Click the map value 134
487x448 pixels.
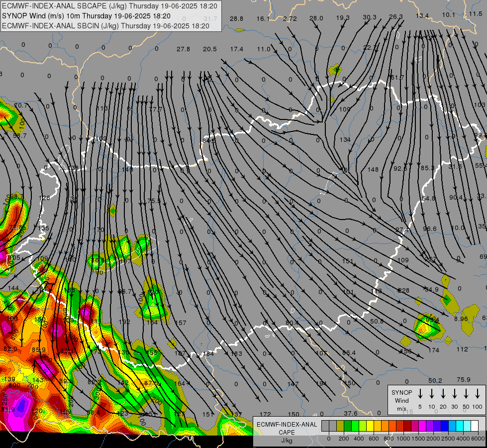(345, 140)
